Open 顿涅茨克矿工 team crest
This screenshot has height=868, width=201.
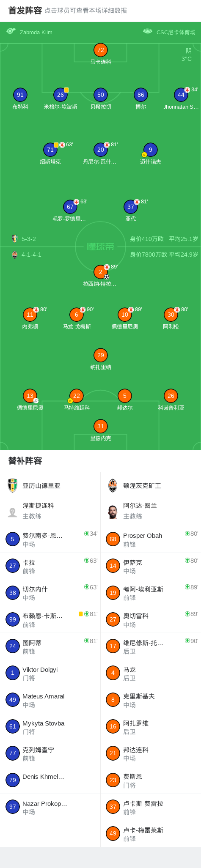point(113,485)
